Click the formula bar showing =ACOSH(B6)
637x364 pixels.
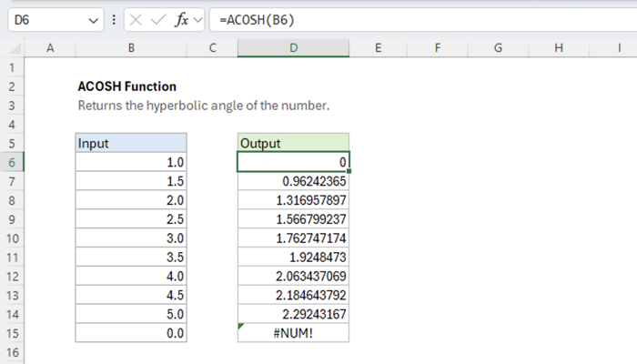423,19
